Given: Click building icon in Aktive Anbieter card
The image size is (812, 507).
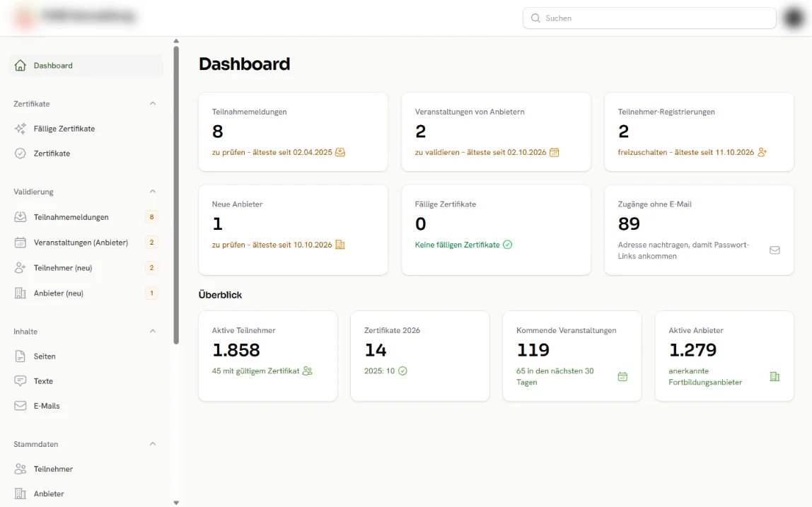Looking at the screenshot, I should (x=775, y=376).
